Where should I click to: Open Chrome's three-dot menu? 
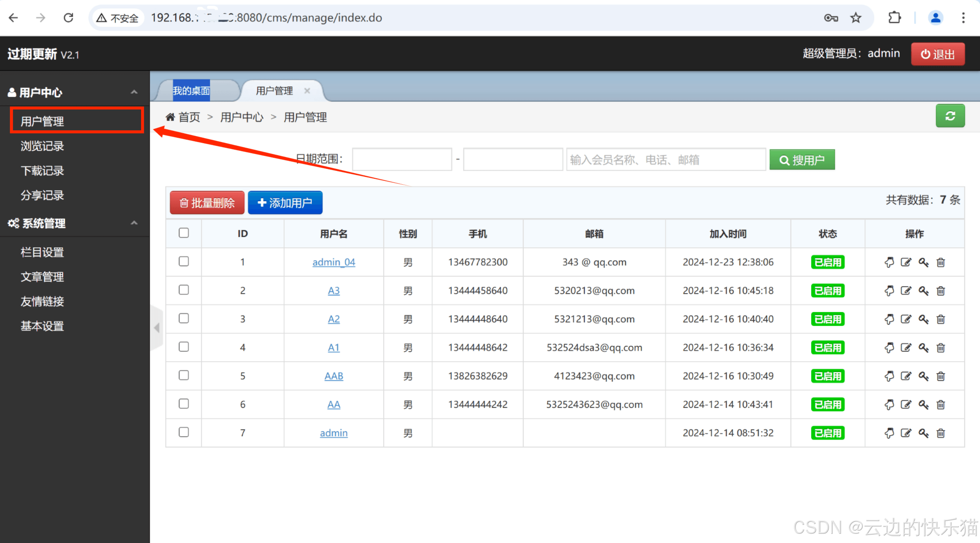[963, 18]
